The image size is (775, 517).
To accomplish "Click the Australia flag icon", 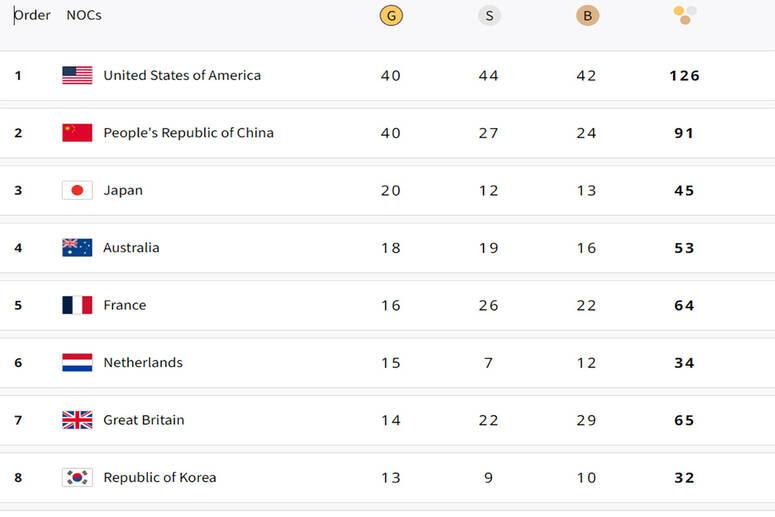I will 77,248.
